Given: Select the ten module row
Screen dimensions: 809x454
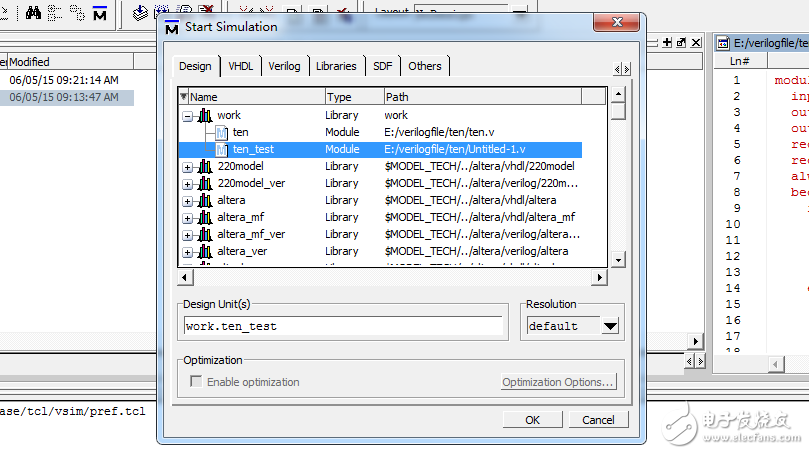Looking at the screenshot, I should click(x=380, y=132).
